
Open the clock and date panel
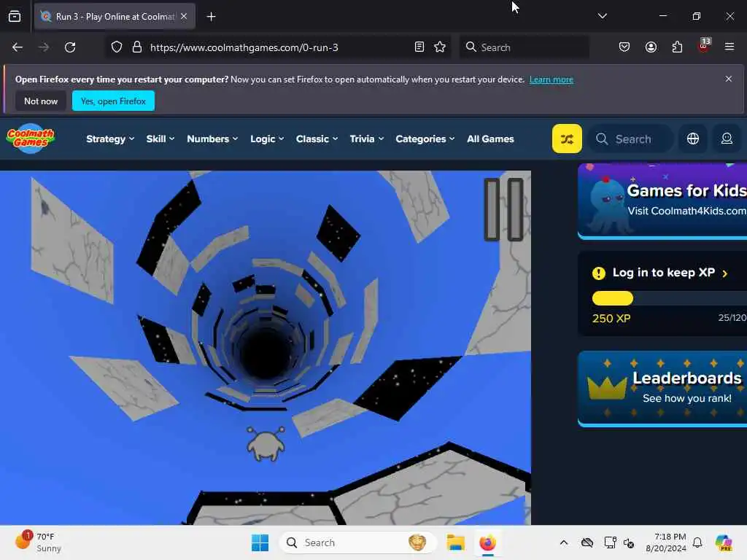click(666, 542)
